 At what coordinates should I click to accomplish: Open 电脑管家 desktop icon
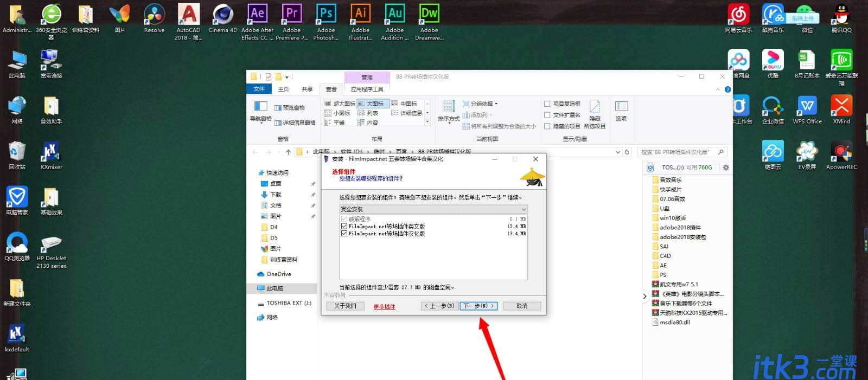tap(17, 201)
